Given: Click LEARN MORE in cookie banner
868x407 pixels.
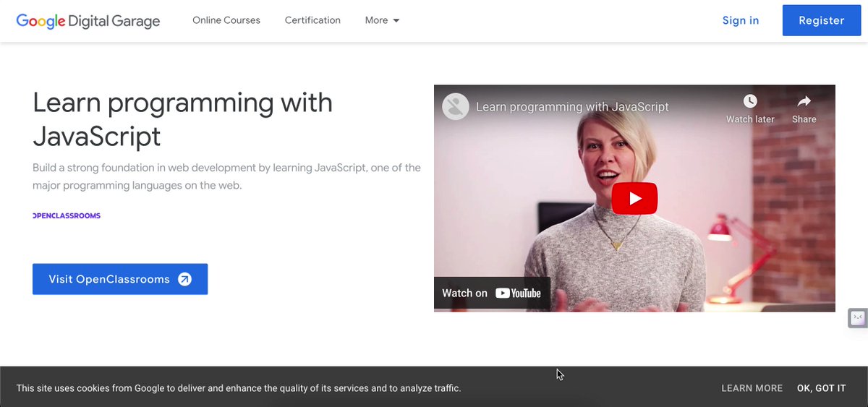Looking at the screenshot, I should coord(752,388).
